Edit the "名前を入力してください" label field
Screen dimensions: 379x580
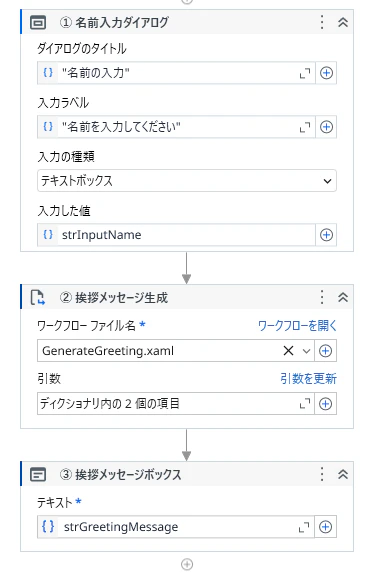point(177,127)
